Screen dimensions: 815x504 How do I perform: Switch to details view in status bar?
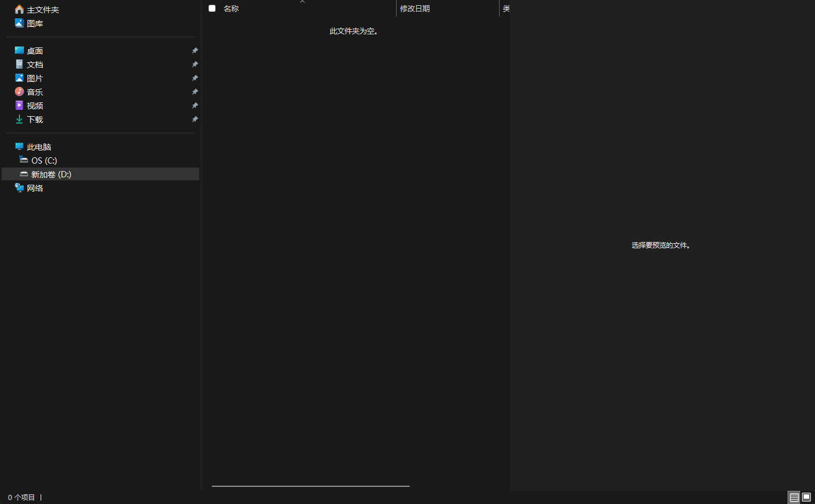[x=794, y=497]
